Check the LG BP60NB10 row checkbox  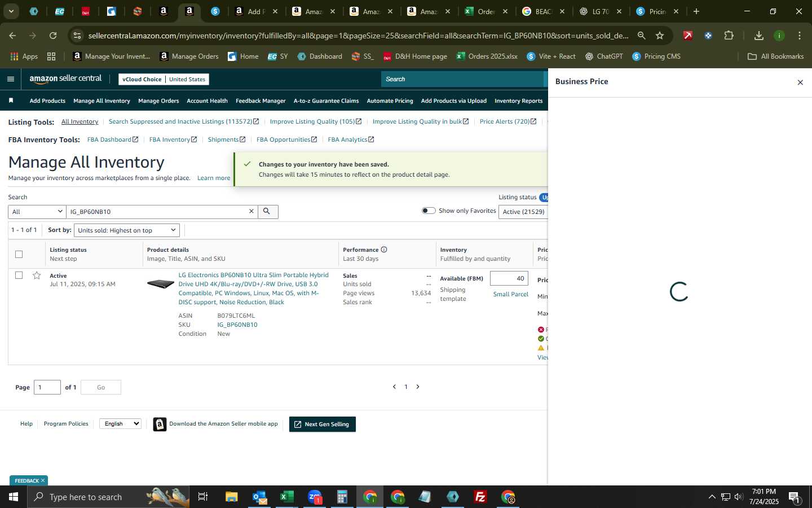coord(19,275)
